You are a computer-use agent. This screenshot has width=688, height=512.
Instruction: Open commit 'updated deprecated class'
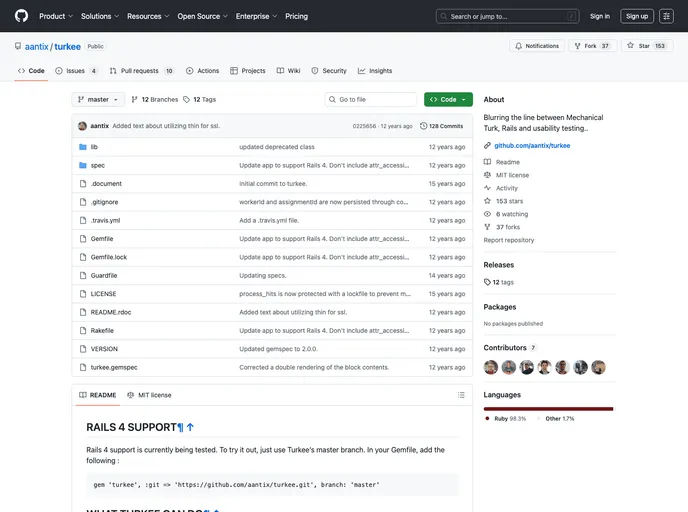pos(277,147)
